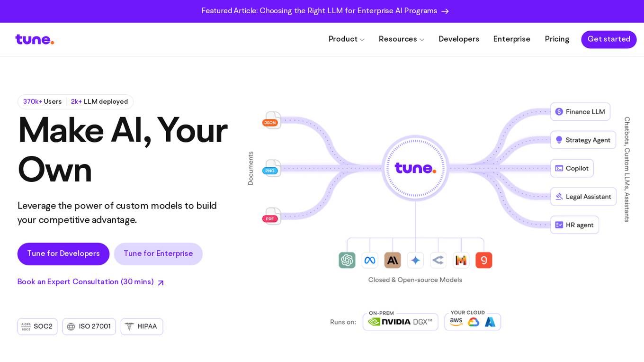Click the AICPA SOC2 badge icon

(x=26, y=326)
